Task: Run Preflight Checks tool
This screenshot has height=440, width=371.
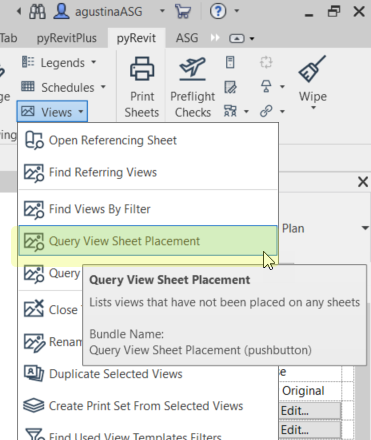Action: point(193,87)
